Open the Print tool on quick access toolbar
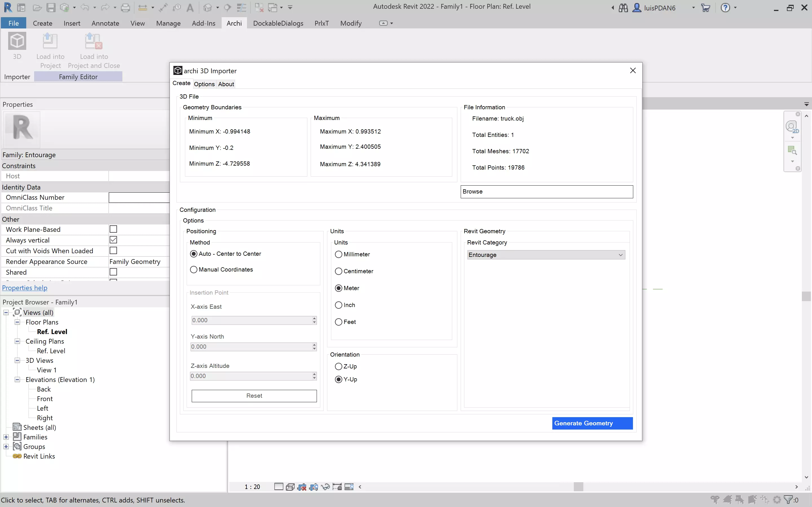Image resolution: width=812 pixels, height=507 pixels. tap(126, 7)
